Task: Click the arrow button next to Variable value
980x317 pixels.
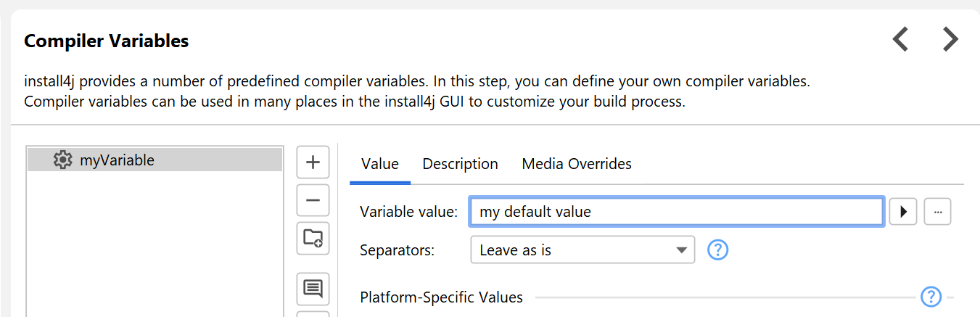Action: [903, 212]
